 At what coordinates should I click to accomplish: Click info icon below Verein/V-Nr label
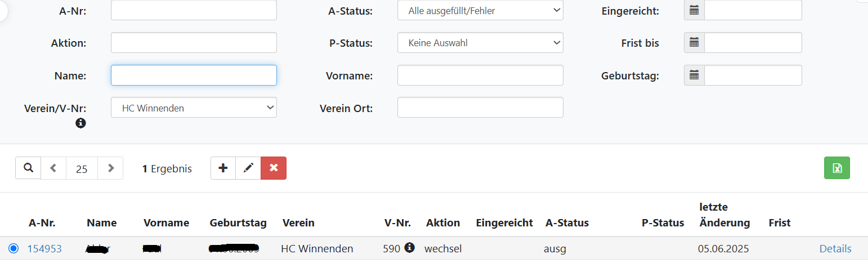[x=81, y=123]
